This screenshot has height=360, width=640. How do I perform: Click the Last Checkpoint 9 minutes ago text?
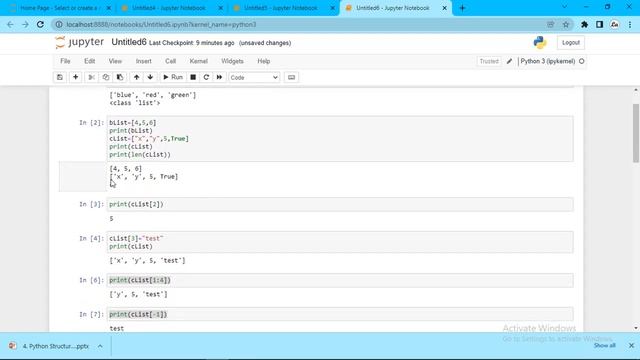point(191,43)
